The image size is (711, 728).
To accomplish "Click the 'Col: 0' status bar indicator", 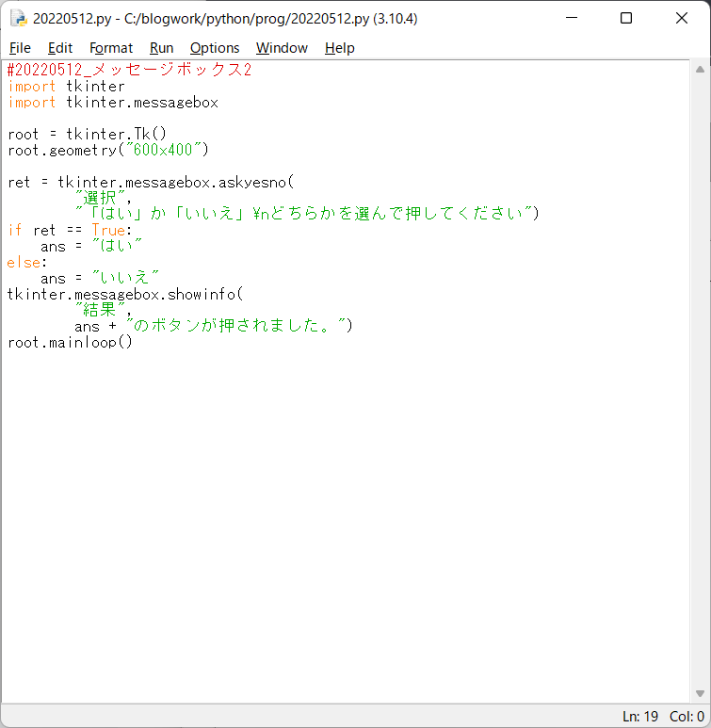I will (687, 717).
